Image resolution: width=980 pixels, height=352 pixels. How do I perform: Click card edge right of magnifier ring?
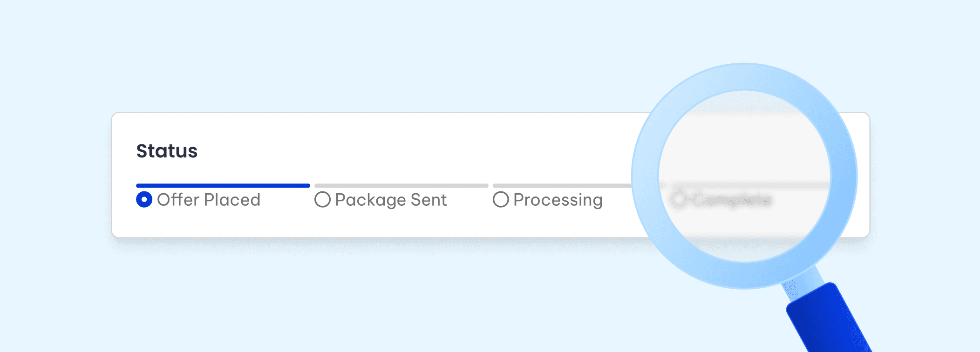pyautogui.click(x=864, y=175)
